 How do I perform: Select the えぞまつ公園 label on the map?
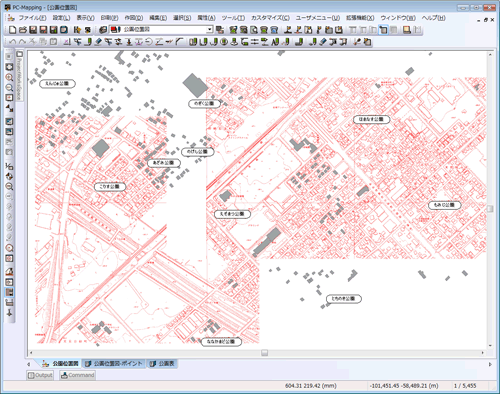[232, 214]
